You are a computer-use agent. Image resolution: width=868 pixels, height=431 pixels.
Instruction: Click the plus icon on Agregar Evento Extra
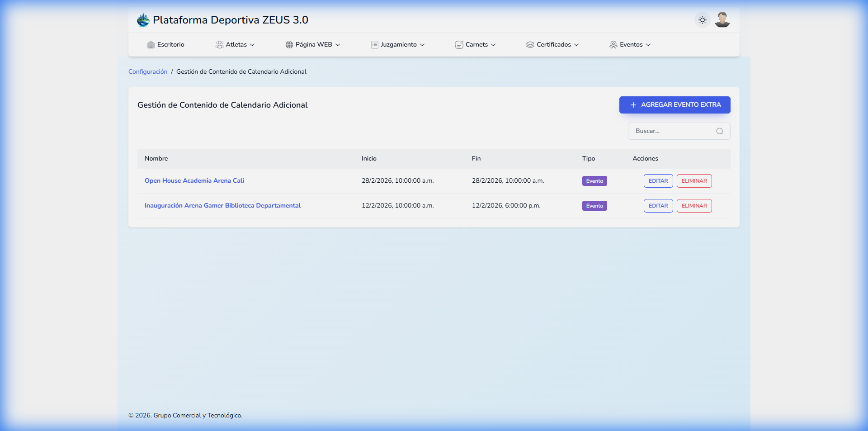[633, 104]
